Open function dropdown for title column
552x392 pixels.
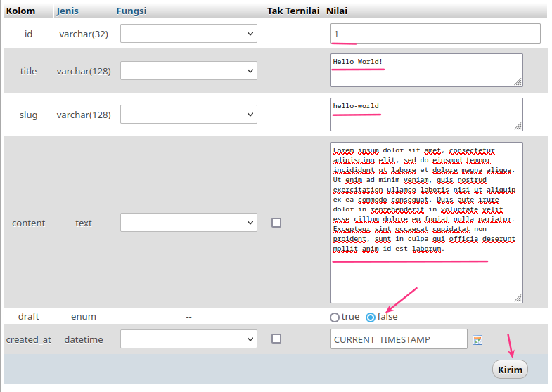coord(188,71)
